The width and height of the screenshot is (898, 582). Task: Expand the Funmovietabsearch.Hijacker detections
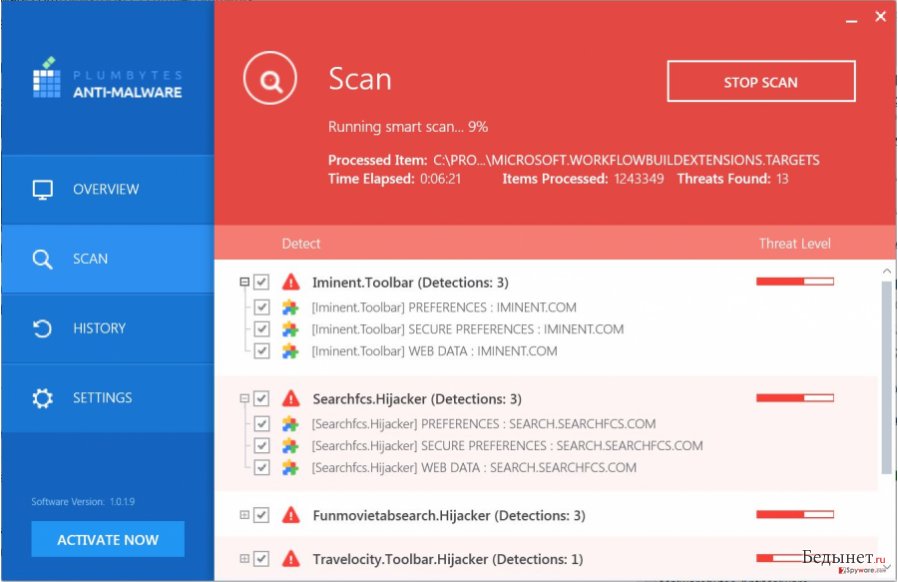pyautogui.click(x=245, y=514)
